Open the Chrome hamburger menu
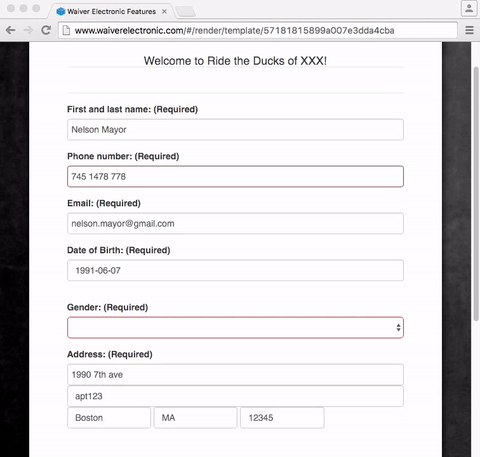The image size is (480, 457). (x=469, y=30)
